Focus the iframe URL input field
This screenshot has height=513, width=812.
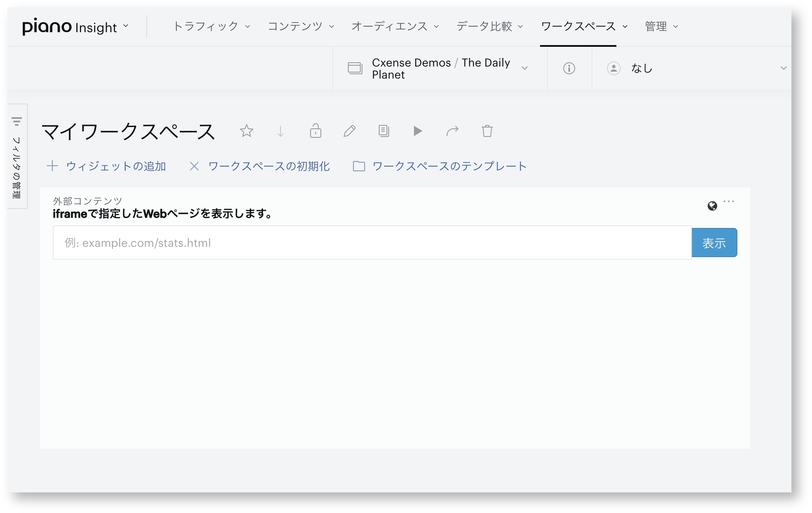coord(372,243)
